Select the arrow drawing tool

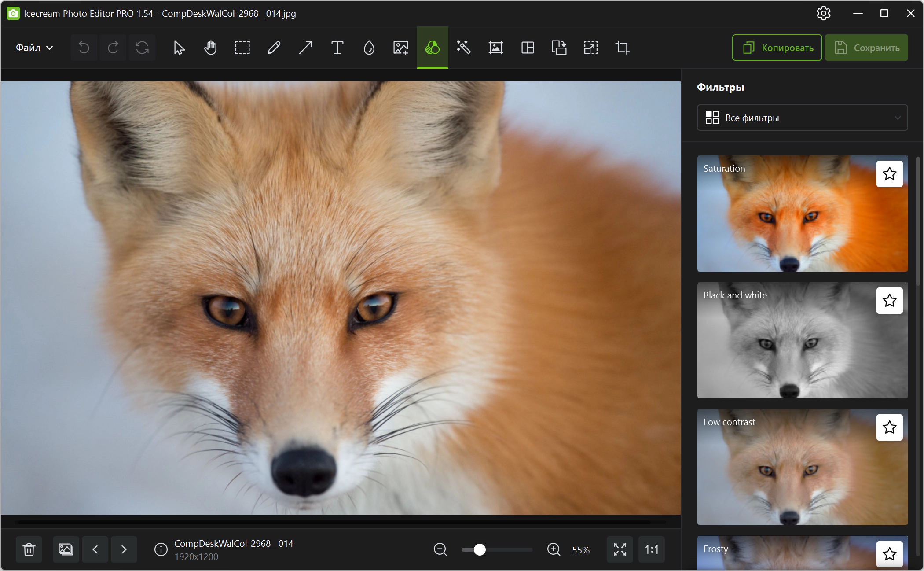[305, 48]
